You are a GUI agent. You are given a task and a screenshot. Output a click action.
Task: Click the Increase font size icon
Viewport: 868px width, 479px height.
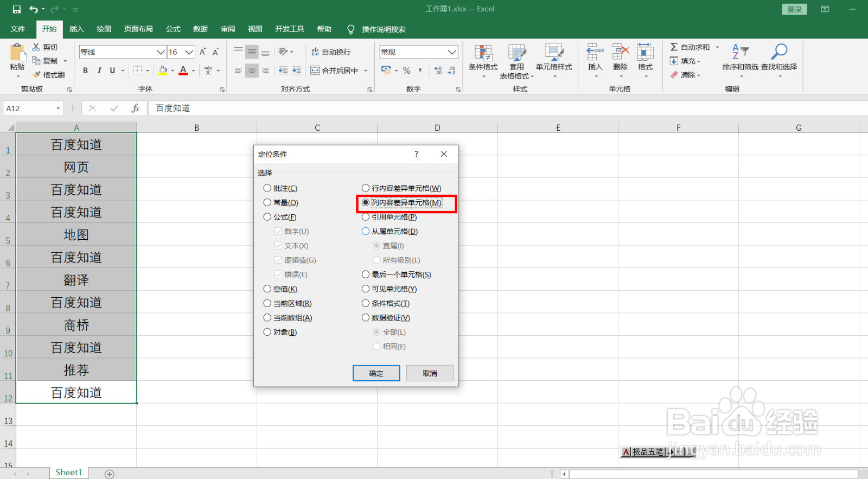(x=202, y=52)
